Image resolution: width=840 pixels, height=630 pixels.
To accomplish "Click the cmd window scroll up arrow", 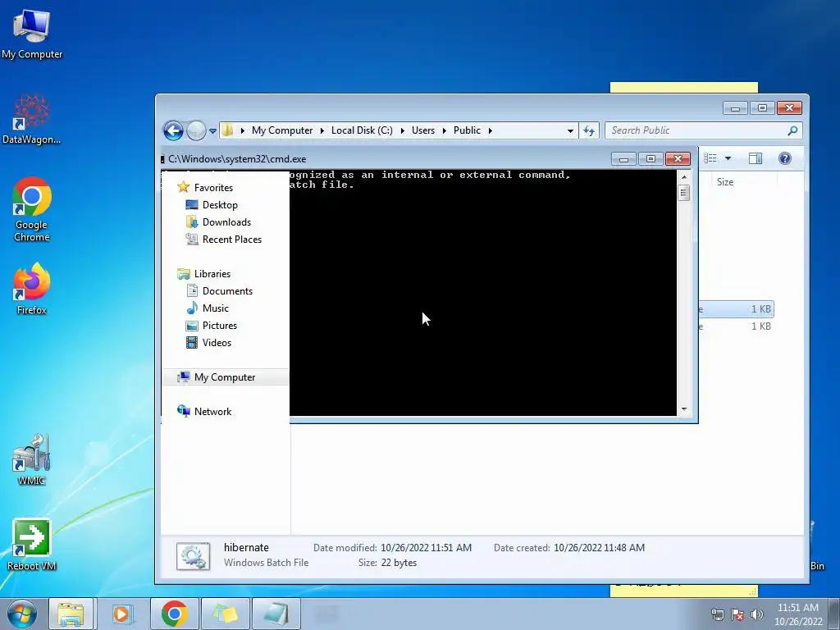I will tap(683, 177).
